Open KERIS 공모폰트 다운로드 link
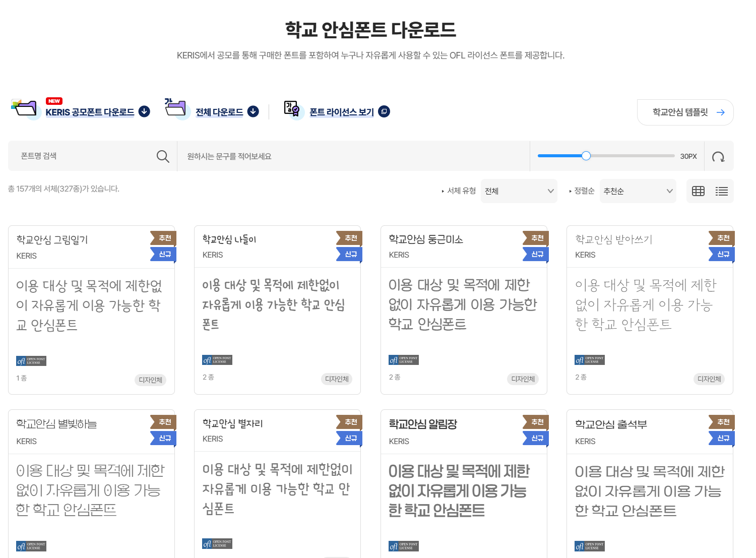 [x=90, y=112]
